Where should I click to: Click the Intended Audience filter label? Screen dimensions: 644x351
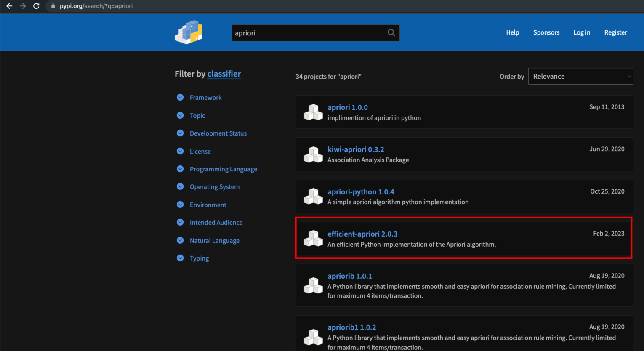[216, 223]
